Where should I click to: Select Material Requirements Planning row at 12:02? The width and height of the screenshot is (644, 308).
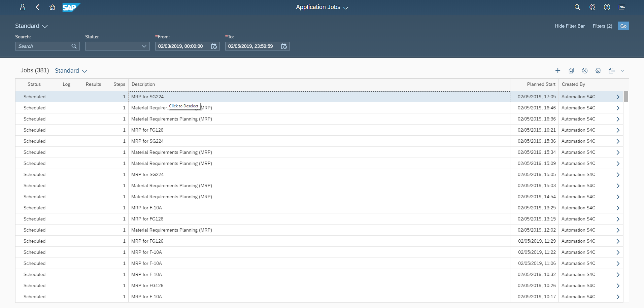(319, 230)
